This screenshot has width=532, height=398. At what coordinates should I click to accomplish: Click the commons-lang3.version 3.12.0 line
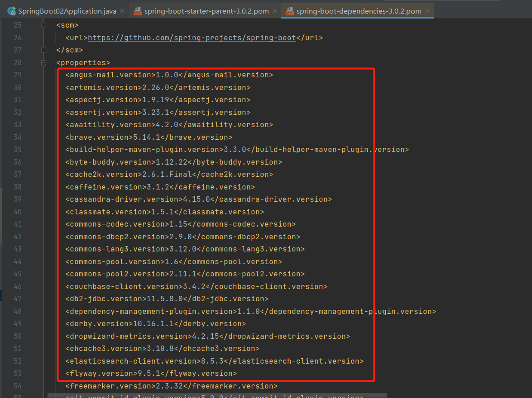coord(185,249)
